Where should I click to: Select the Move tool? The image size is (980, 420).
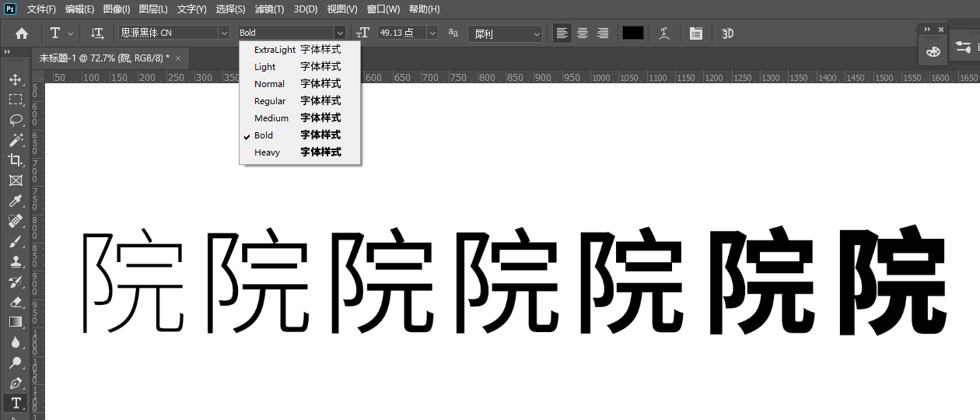[16, 79]
